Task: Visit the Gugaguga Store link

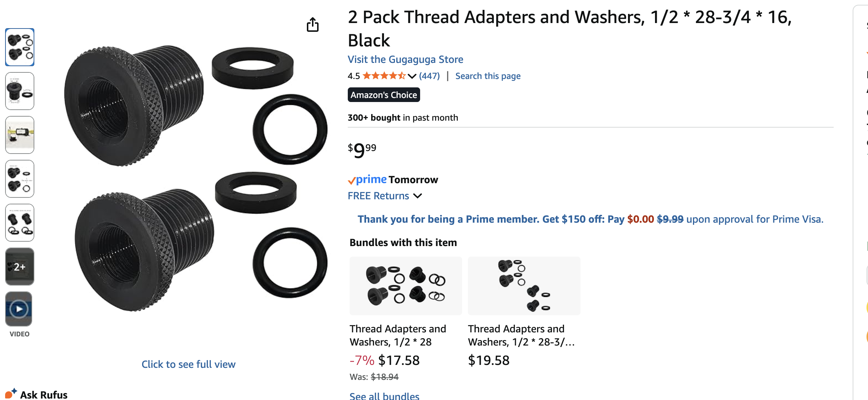Action: click(x=405, y=59)
